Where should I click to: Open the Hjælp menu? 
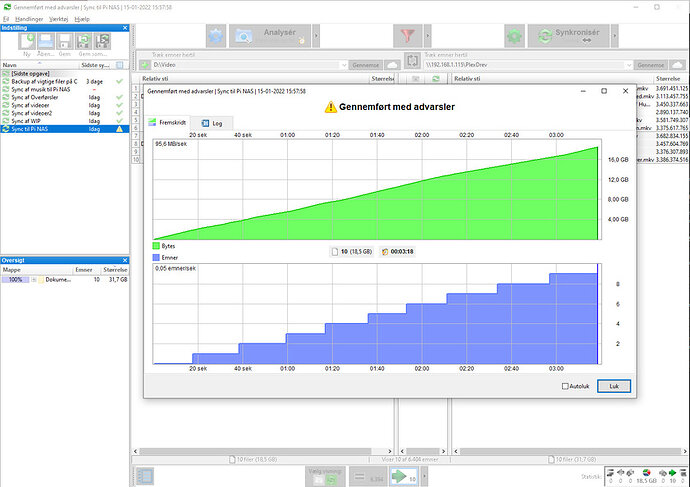pyautogui.click(x=82, y=19)
